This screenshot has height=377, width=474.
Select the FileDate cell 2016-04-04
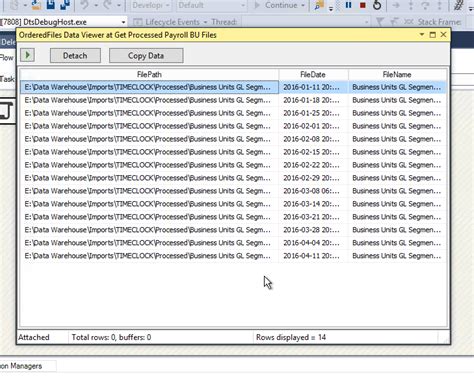point(313,243)
